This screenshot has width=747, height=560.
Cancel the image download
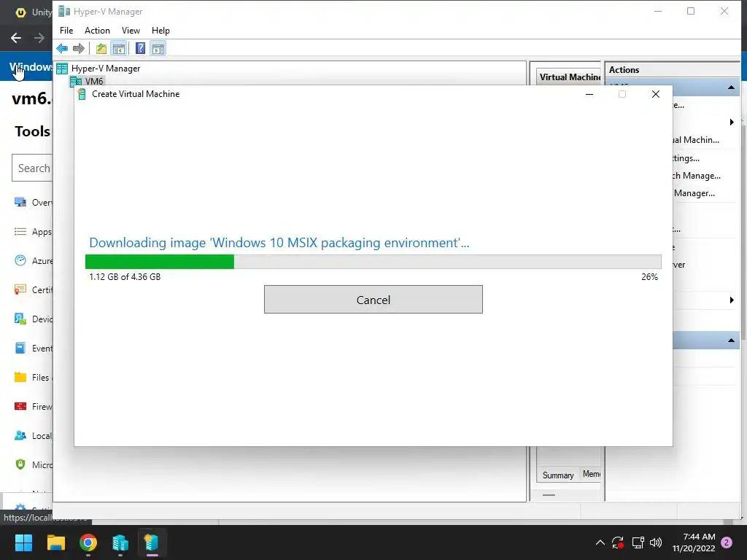[x=373, y=300]
